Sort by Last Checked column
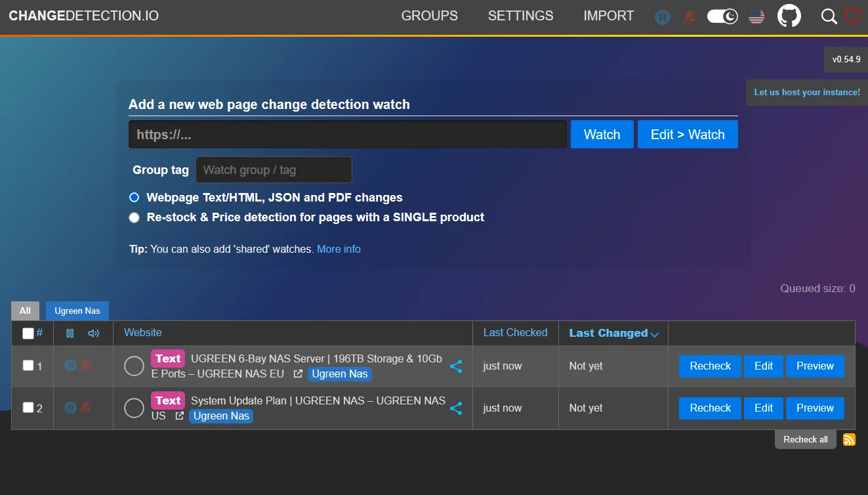868x495 pixels. pos(515,333)
